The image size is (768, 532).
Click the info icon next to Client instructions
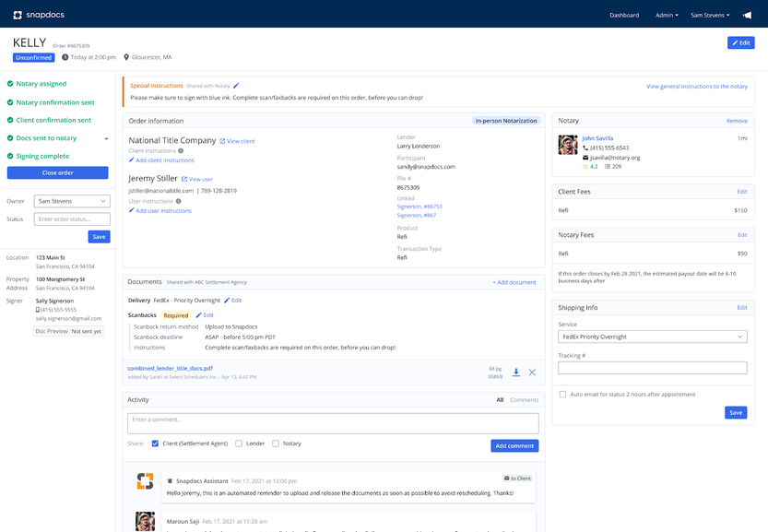[x=181, y=151]
